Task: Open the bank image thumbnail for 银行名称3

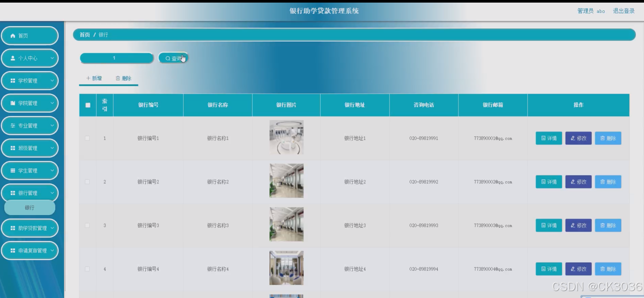Action: pos(286,224)
